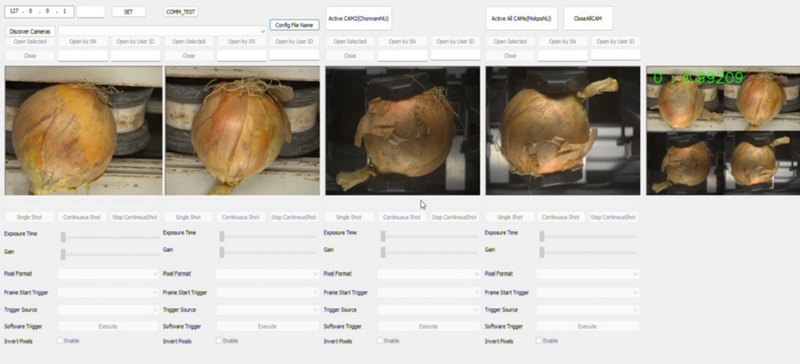Image resolution: width=800 pixels, height=364 pixels.
Task: Click the Config File Name button
Action: [294, 25]
